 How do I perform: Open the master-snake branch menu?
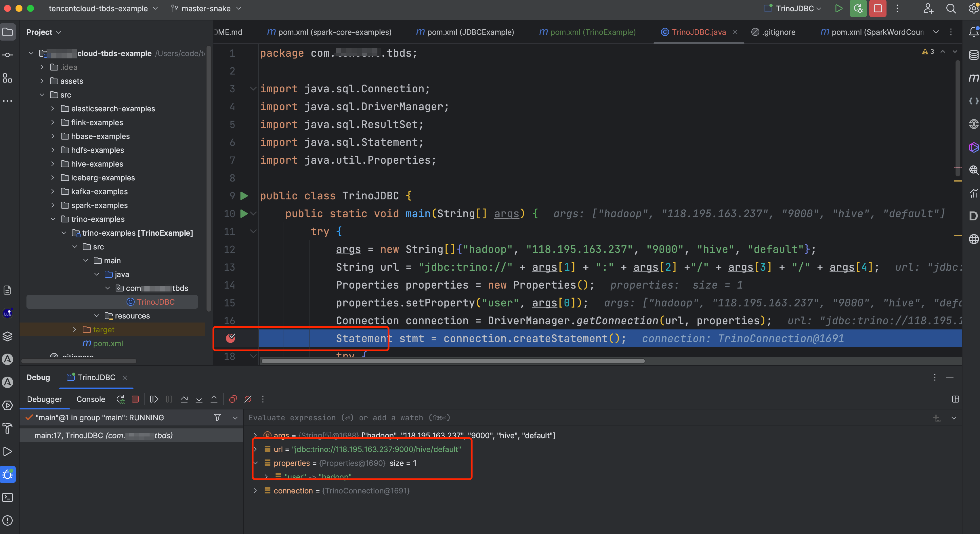pos(206,8)
